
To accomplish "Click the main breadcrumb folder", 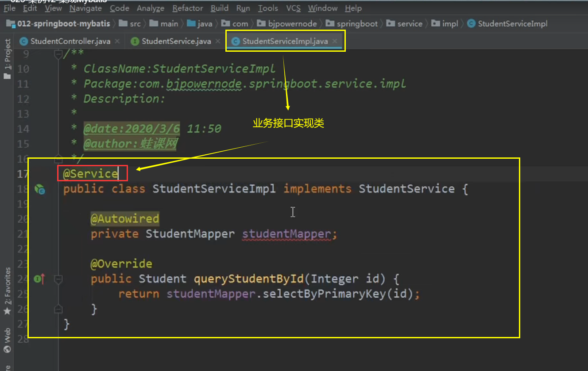I will pos(164,24).
